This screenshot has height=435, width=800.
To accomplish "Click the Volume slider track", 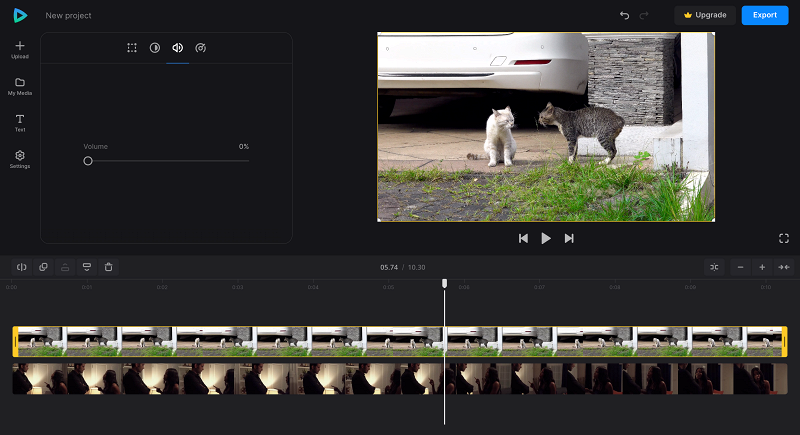I will [x=166, y=161].
